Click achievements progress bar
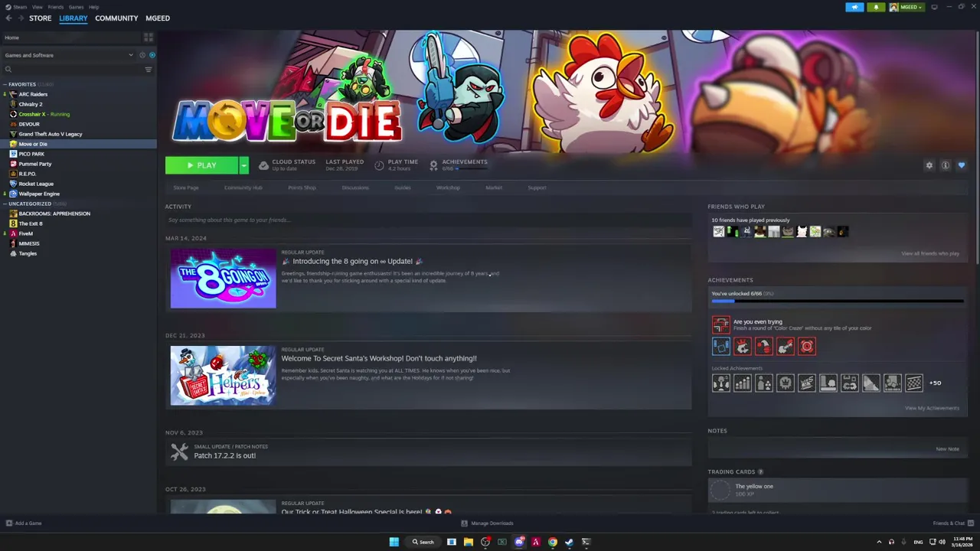Image resolution: width=980 pixels, height=551 pixels. (838, 302)
